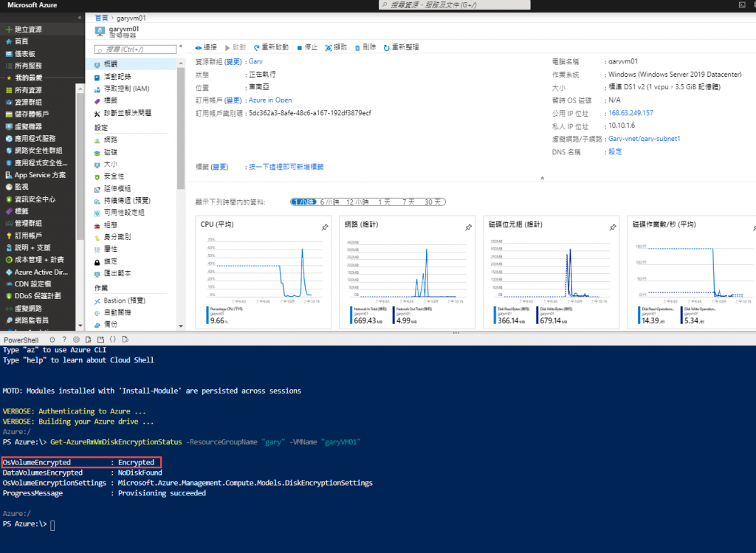This screenshot has height=553, width=756.
Task: Click the resource menu scrollbar down arrow
Action: coord(181,326)
